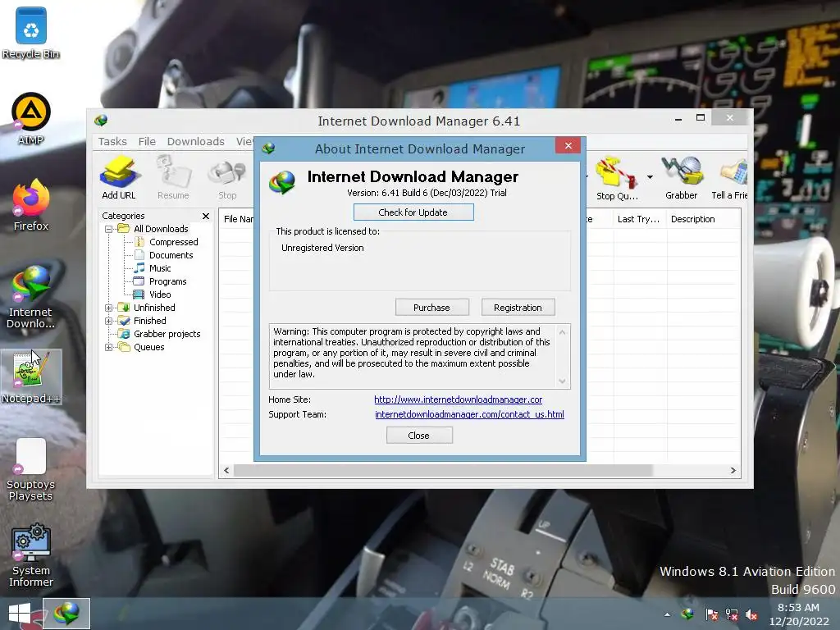Expand the Finished tree node
The image size is (840, 630).
[109, 321]
